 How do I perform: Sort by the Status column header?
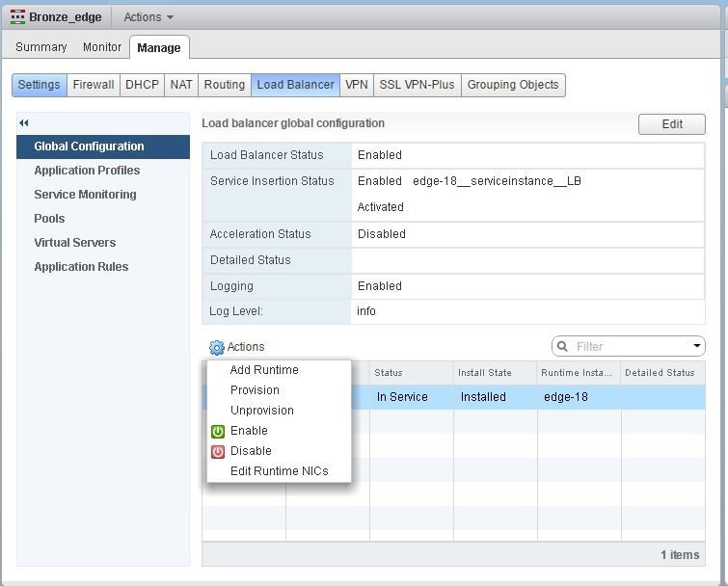click(412, 373)
